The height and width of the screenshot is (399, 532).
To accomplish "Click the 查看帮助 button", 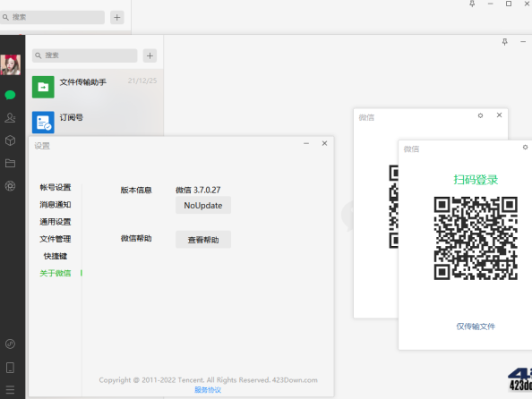I will tap(203, 240).
